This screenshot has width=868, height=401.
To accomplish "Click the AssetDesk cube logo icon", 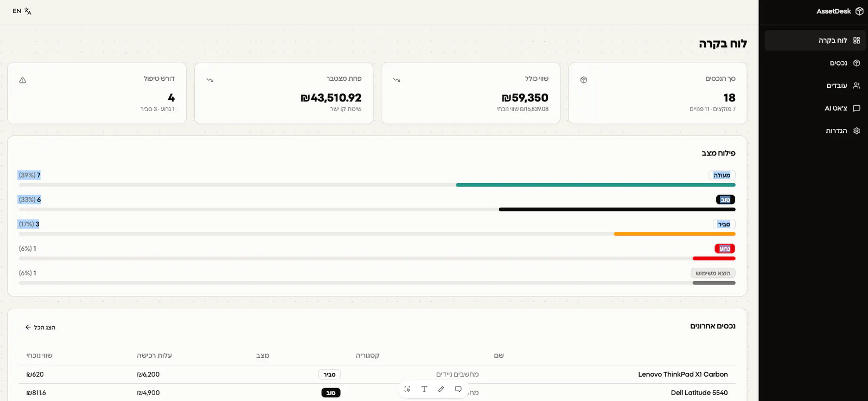I will (859, 11).
